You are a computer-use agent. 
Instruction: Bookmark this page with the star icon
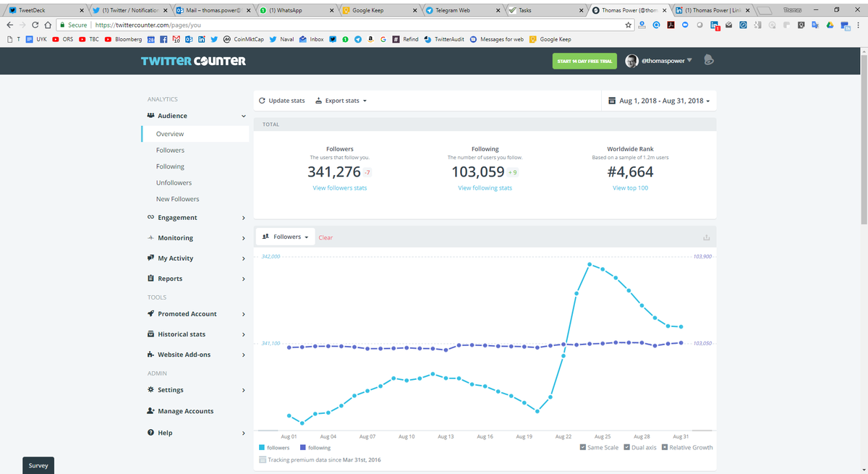click(x=629, y=25)
